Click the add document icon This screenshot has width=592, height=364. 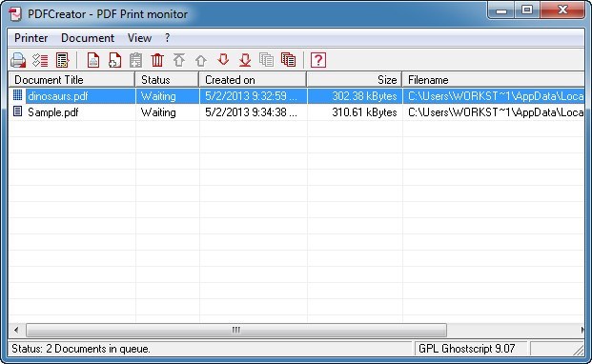[x=114, y=60]
